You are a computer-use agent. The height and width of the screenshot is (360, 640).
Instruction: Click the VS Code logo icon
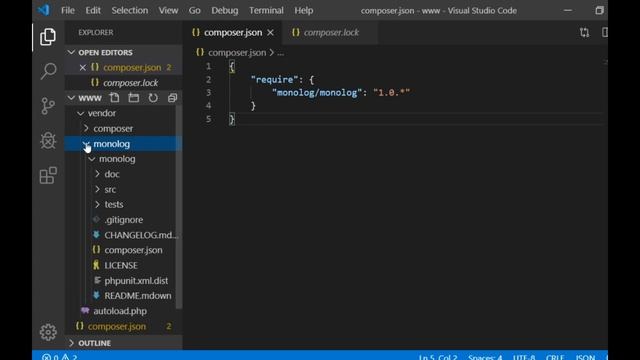tap(44, 10)
